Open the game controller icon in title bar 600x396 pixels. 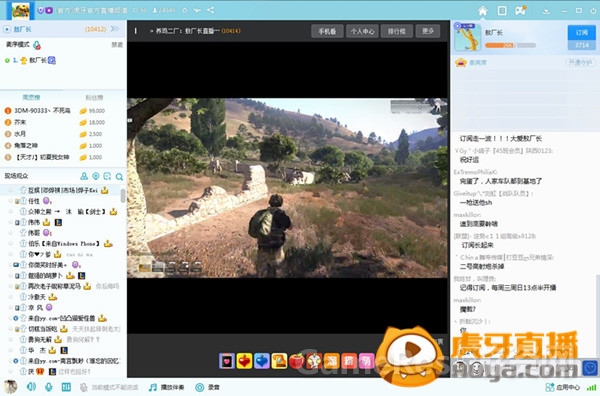pyautogui.click(x=520, y=10)
